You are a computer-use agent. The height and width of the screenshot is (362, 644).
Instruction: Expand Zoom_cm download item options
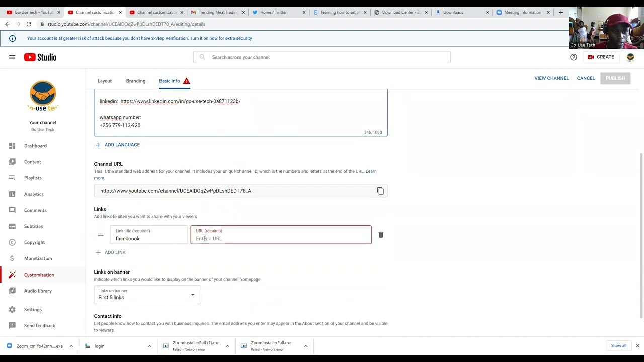pos(71,346)
